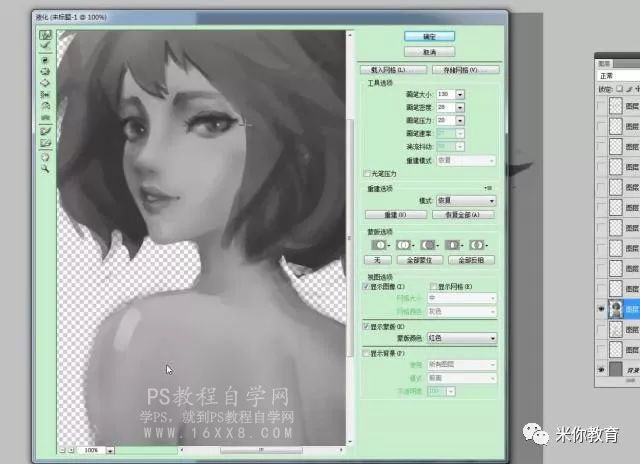Open the Add to Selection mask option

(x=404, y=245)
